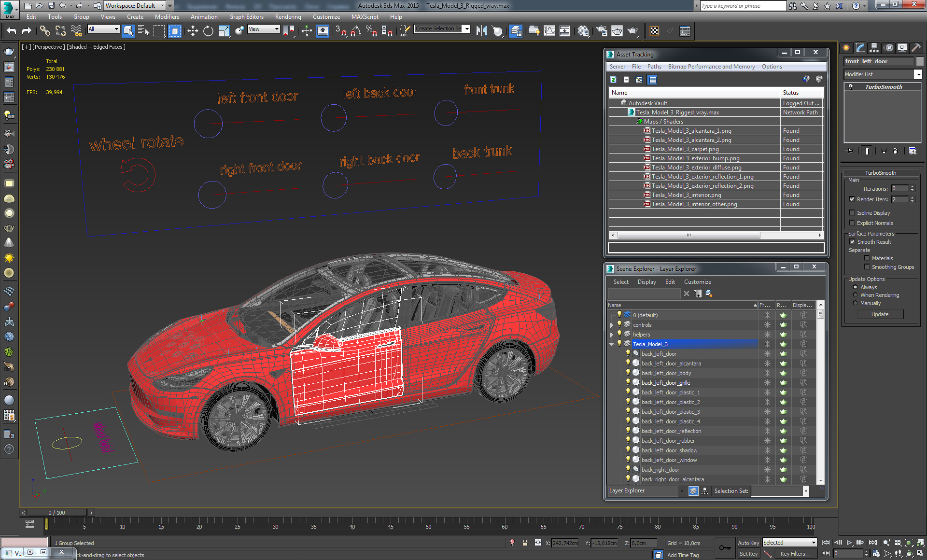The height and width of the screenshot is (560, 927).
Task: Select the Manually update option
Action: [855, 303]
